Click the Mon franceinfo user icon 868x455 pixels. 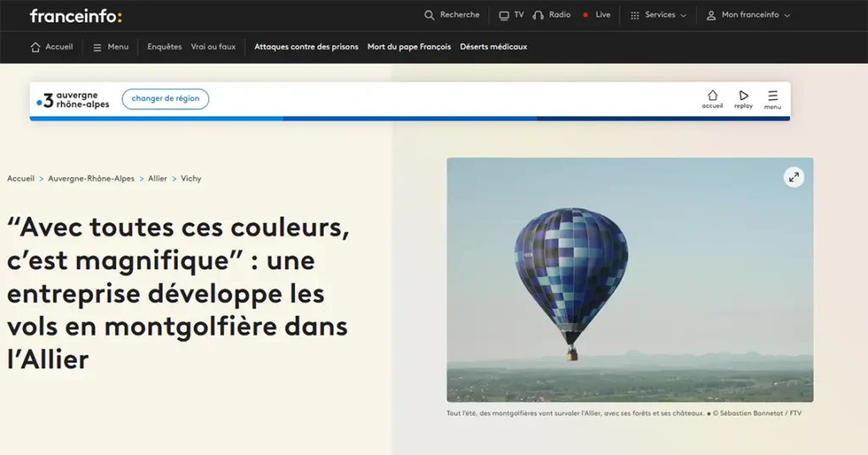click(x=711, y=15)
